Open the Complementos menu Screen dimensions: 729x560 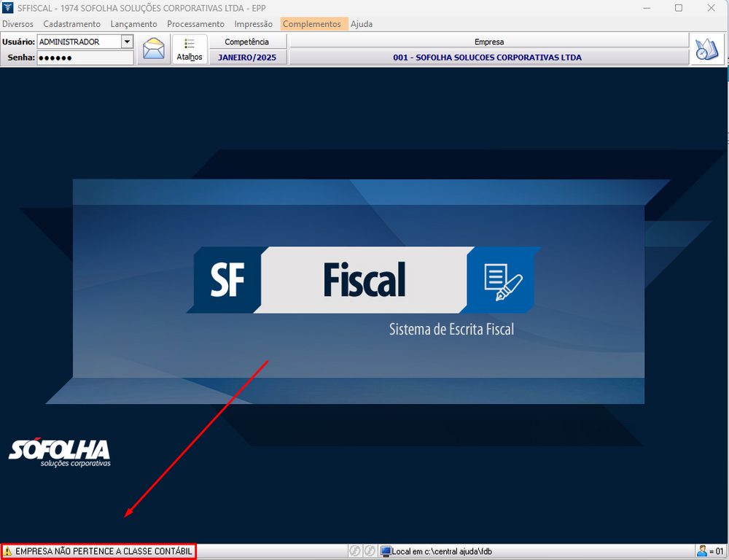(x=311, y=24)
